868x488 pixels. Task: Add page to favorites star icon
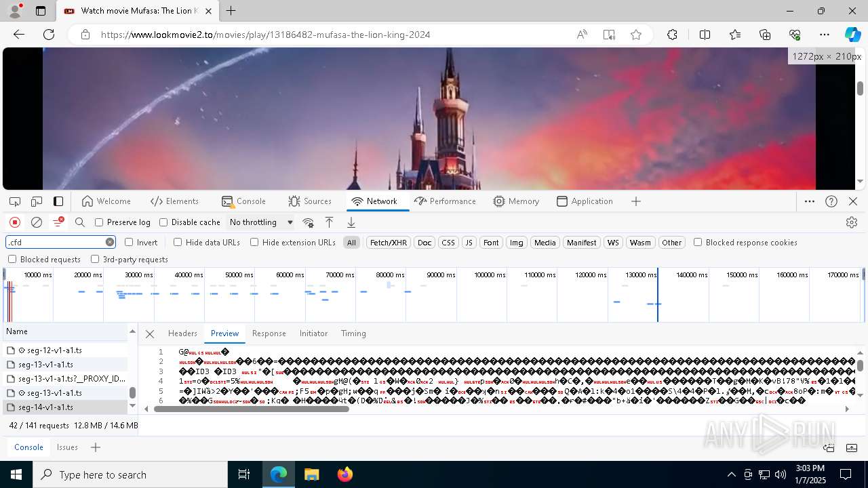(636, 35)
